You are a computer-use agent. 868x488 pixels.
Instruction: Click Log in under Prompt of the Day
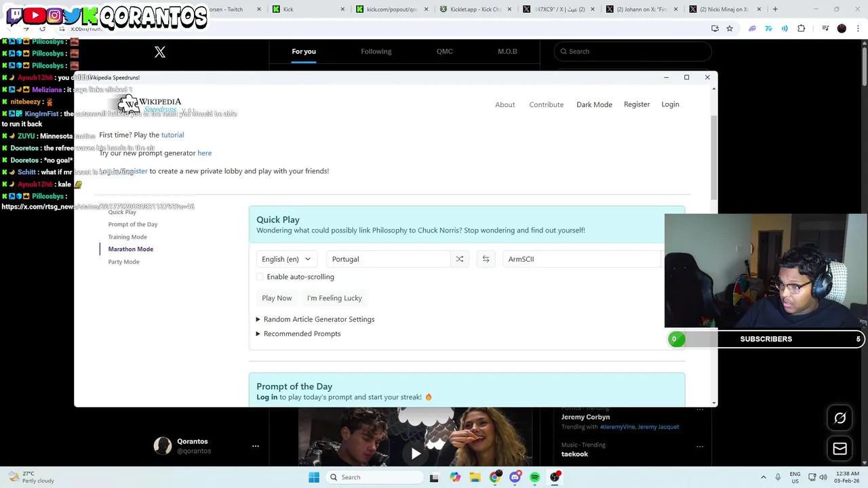(x=267, y=397)
